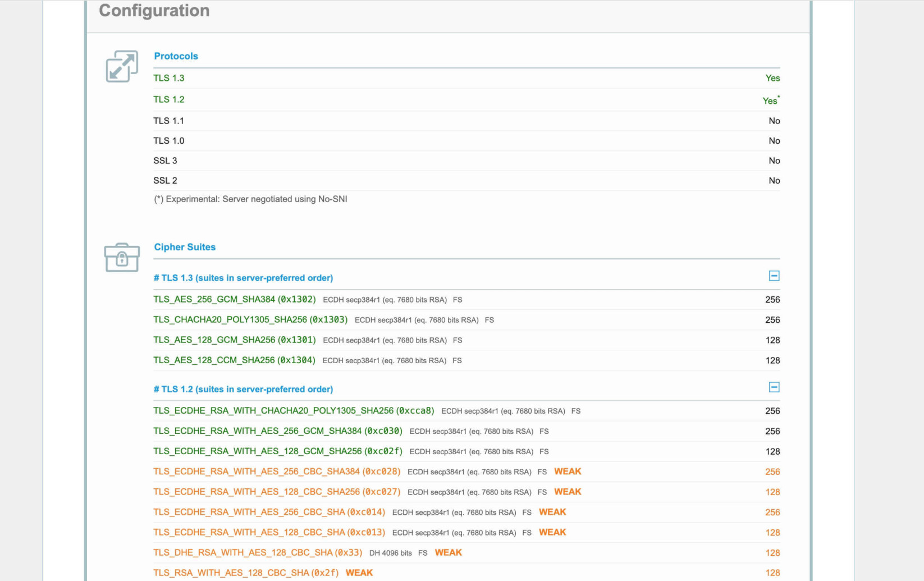Collapse the TLS 1.2 suites list
This screenshot has width=924, height=581.
pyautogui.click(x=774, y=387)
